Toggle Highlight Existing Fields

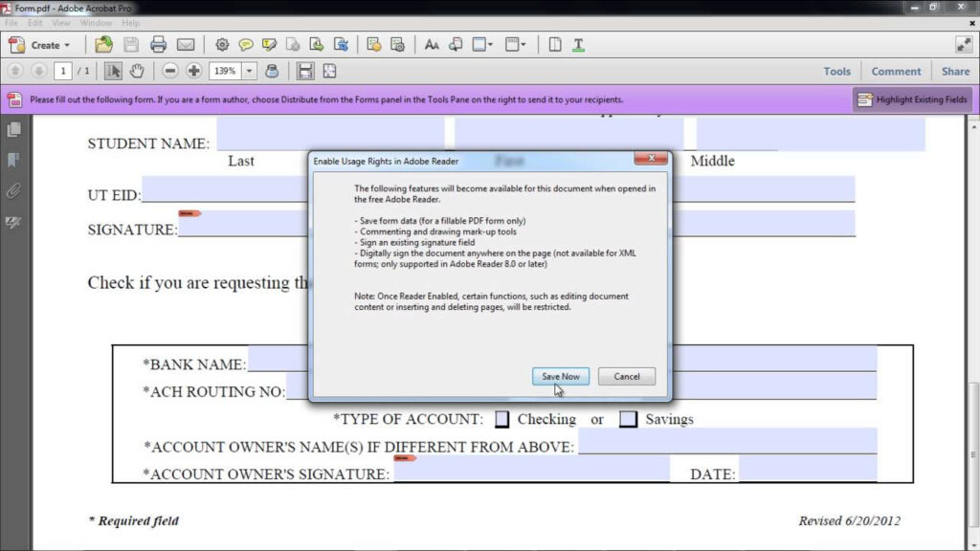pyautogui.click(x=914, y=99)
